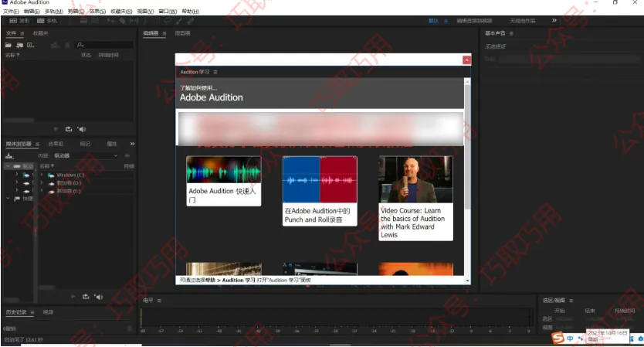
Task: Expand the 新加卷 (D:) drive row
Action: tap(42, 183)
